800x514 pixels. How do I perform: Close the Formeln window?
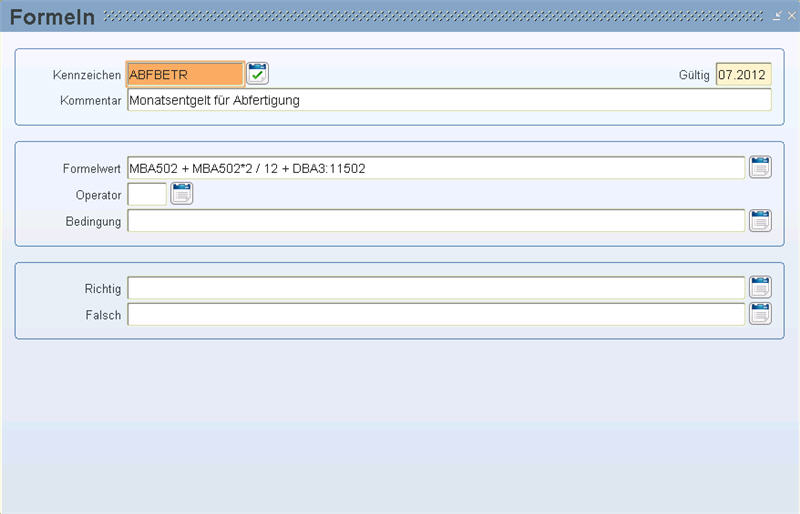791,16
